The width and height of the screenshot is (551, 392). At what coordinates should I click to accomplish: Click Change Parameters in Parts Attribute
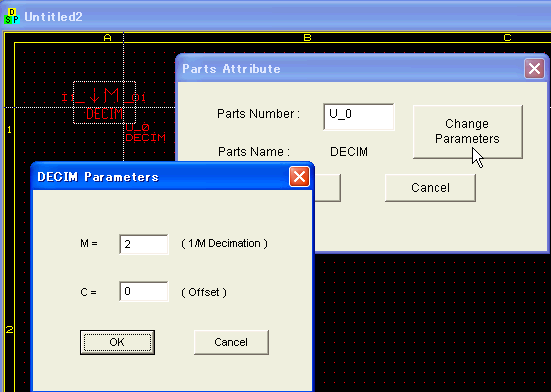pos(468,132)
